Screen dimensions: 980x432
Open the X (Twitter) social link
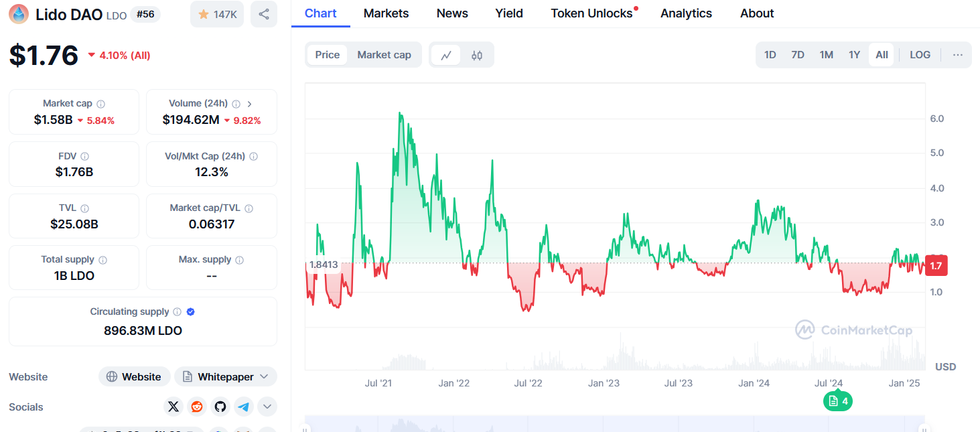tap(173, 407)
